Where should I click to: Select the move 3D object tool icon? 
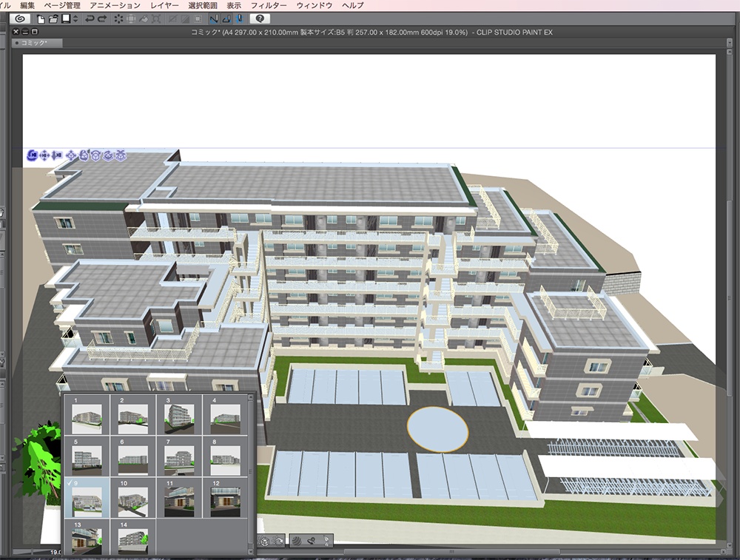pos(71,155)
